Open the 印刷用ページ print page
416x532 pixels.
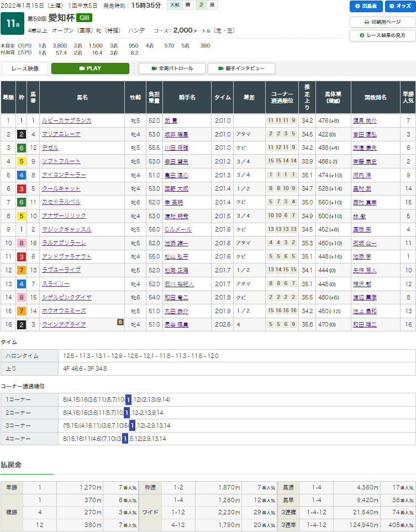pos(382,22)
